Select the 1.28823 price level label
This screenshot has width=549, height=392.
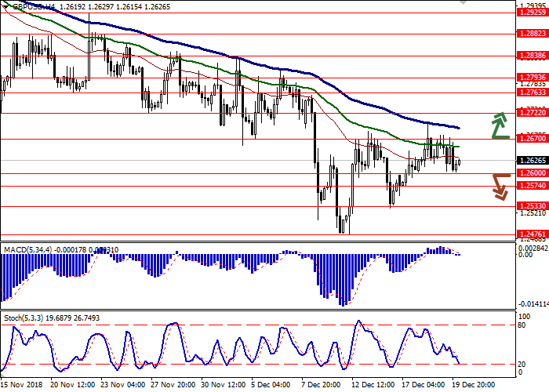click(x=530, y=34)
